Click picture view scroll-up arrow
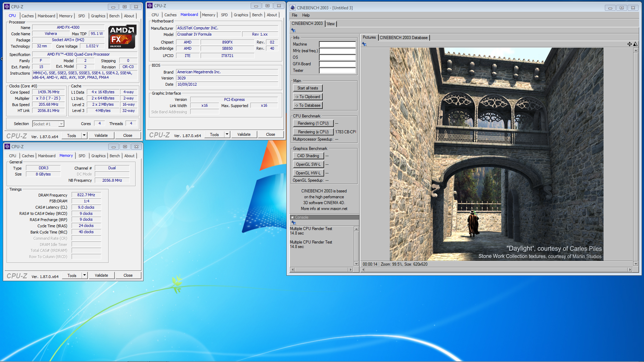The image size is (644, 362). click(x=636, y=50)
